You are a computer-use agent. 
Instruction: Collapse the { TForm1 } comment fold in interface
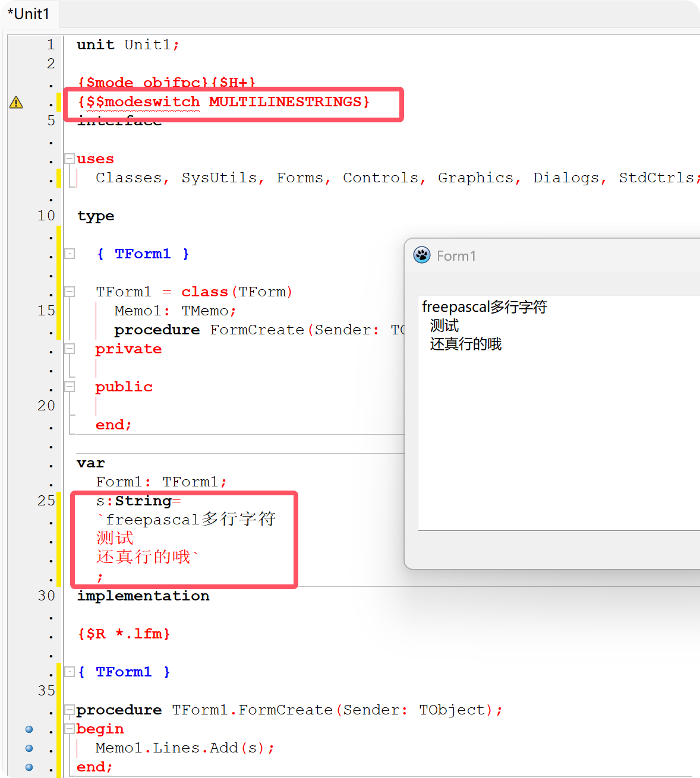click(x=68, y=254)
